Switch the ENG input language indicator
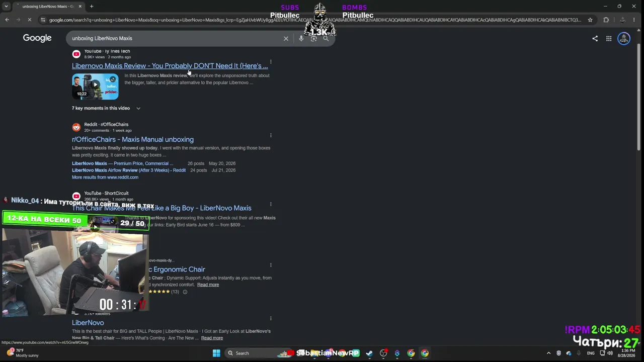The width and height of the screenshot is (644, 362). (591, 353)
